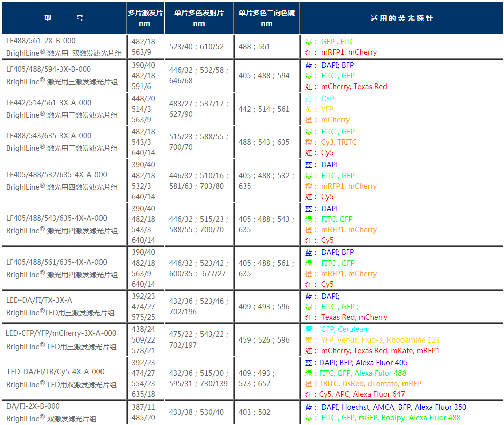Select dichroic cell 405；488；532；635
Viewport: 504px width, 425px height.
point(267,181)
